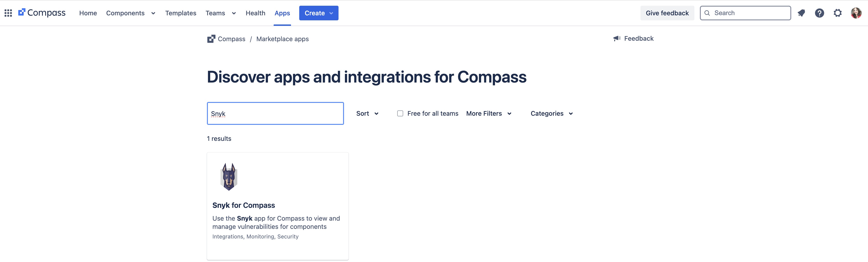
Task: Select the Snyk for Compass app card
Action: coord(277,206)
